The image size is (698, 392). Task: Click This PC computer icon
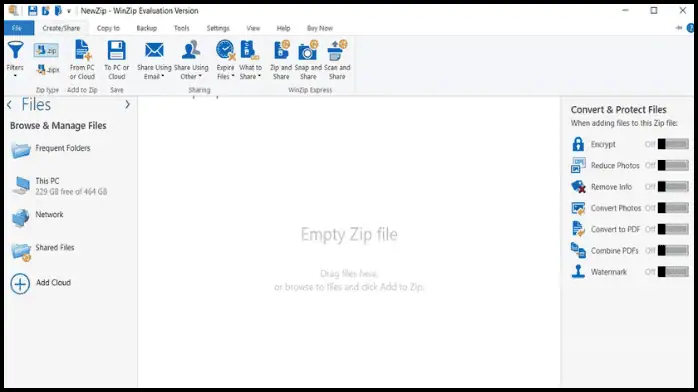pos(21,185)
